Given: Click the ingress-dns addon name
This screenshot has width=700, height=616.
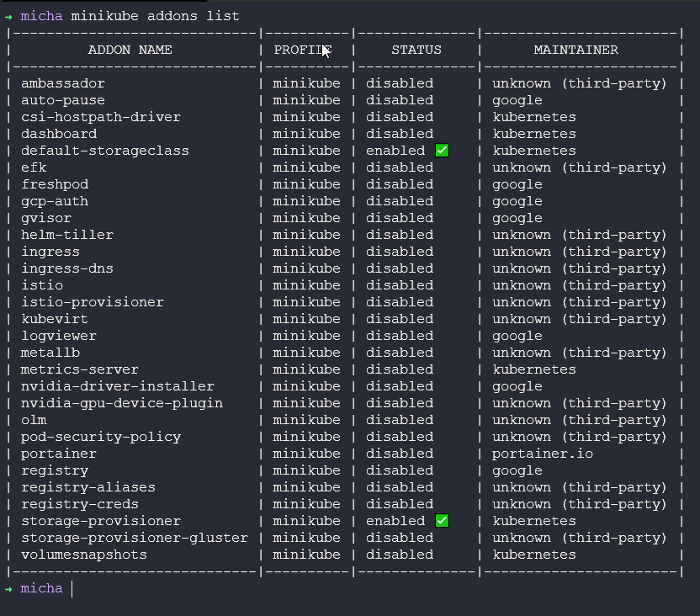Looking at the screenshot, I should [67, 268].
